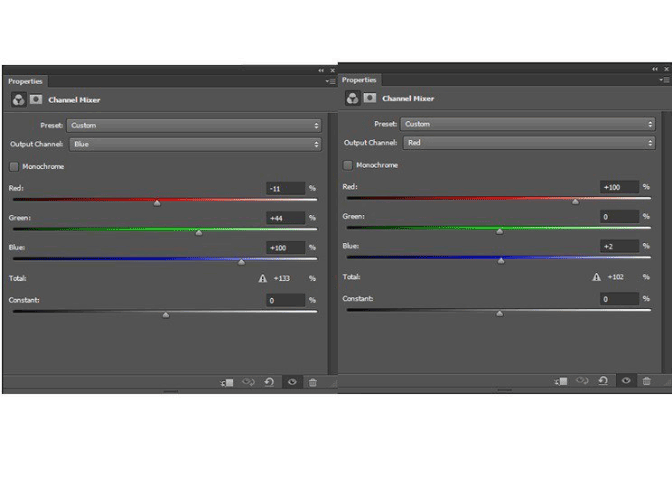Image resolution: width=672 pixels, height=504 pixels.
Task: Click the layer mask icon in left panel
Action: pyautogui.click(x=36, y=100)
